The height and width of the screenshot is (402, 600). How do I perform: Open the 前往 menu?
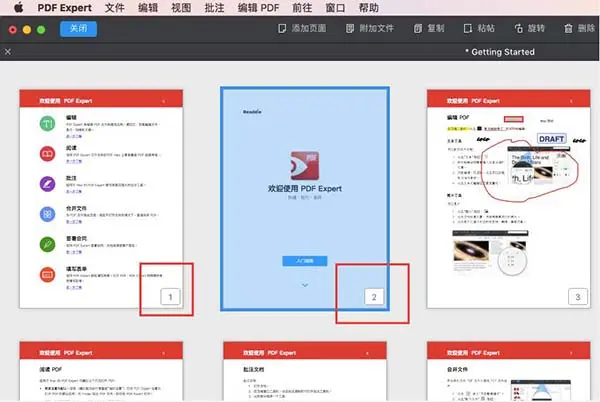[x=302, y=8]
